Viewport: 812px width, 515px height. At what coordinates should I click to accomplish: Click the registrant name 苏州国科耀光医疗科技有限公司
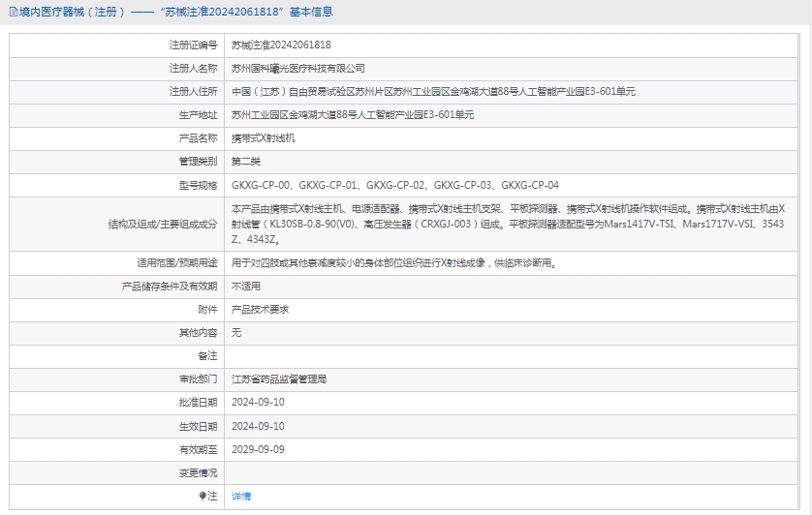click(x=298, y=68)
